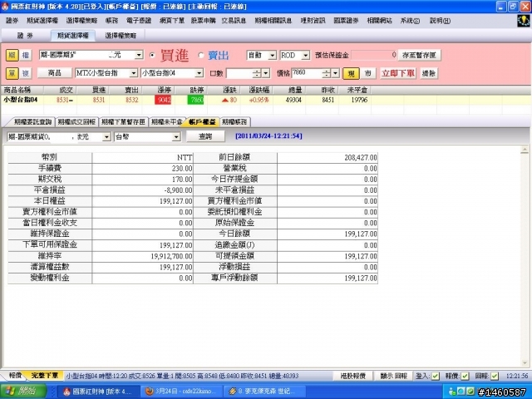This screenshot has width=532, height=399.
Task: Open the 電子憑證 menu
Action: coord(139,21)
